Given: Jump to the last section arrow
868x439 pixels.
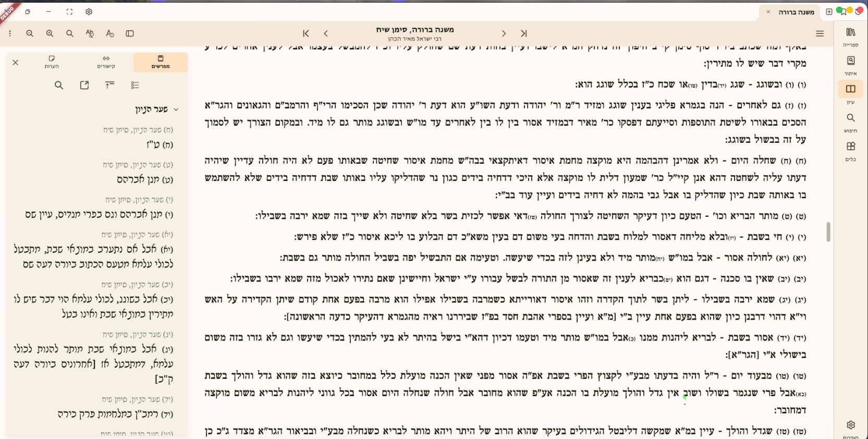Looking at the screenshot, I should (x=523, y=33).
